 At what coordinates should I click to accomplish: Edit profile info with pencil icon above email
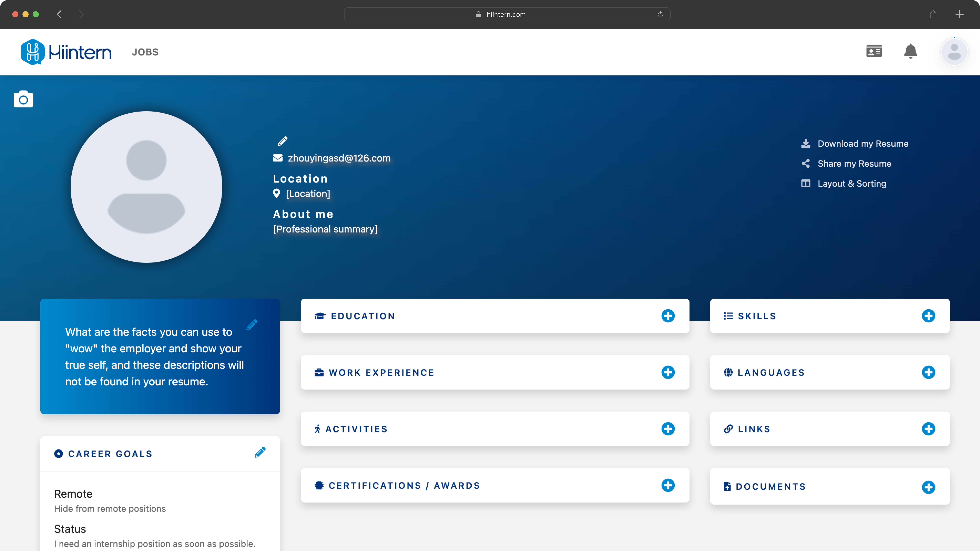pyautogui.click(x=283, y=141)
